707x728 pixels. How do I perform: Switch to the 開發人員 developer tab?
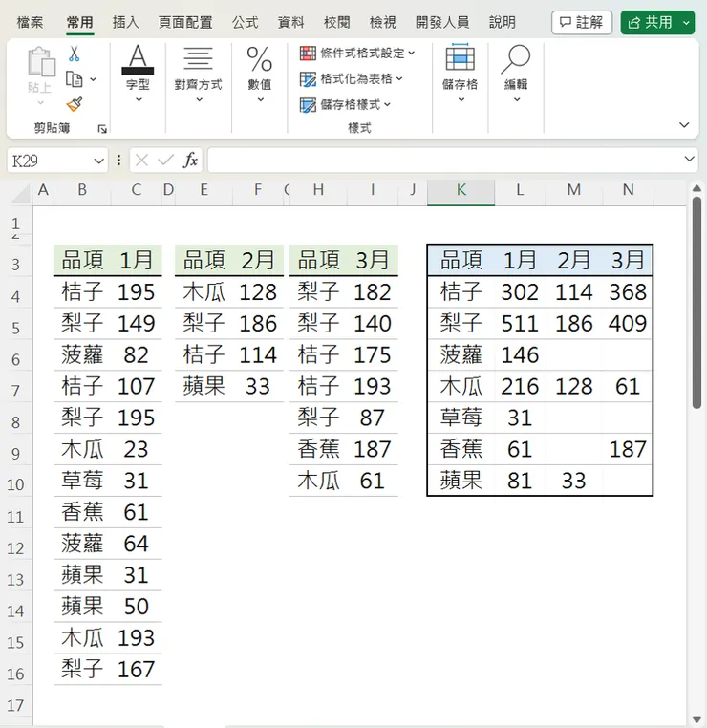[442, 22]
